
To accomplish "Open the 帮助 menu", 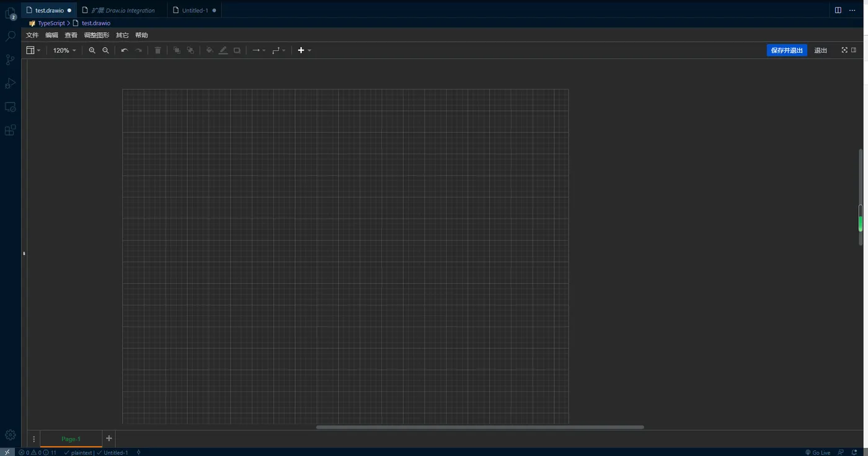I will (141, 35).
